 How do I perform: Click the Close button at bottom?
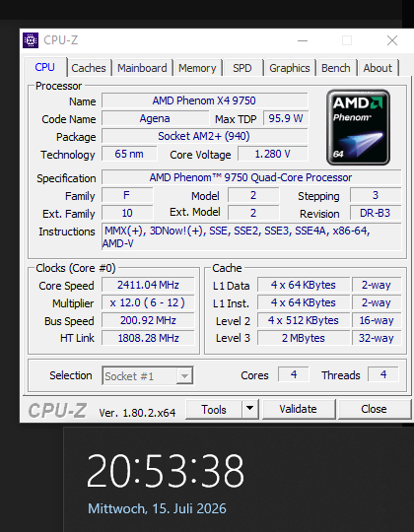(x=374, y=409)
